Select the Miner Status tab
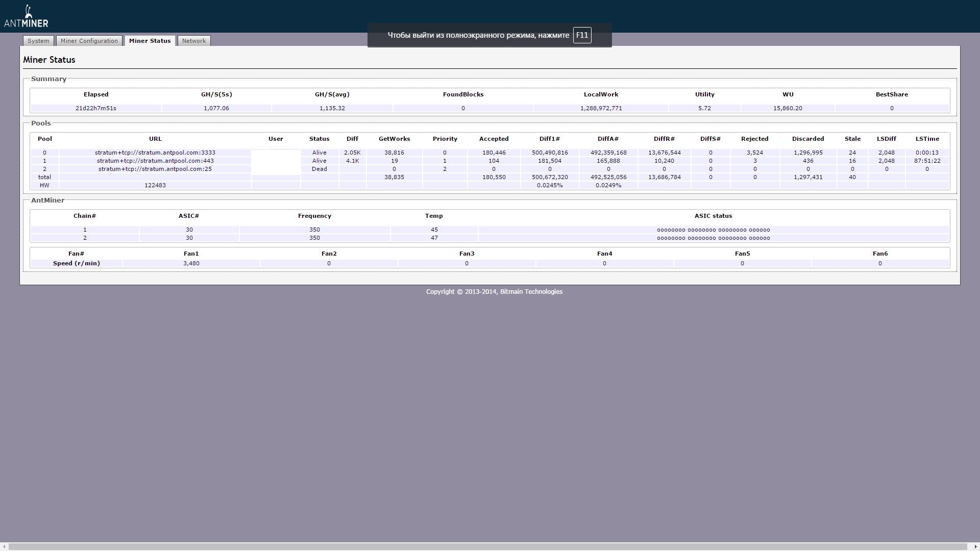 coord(150,41)
